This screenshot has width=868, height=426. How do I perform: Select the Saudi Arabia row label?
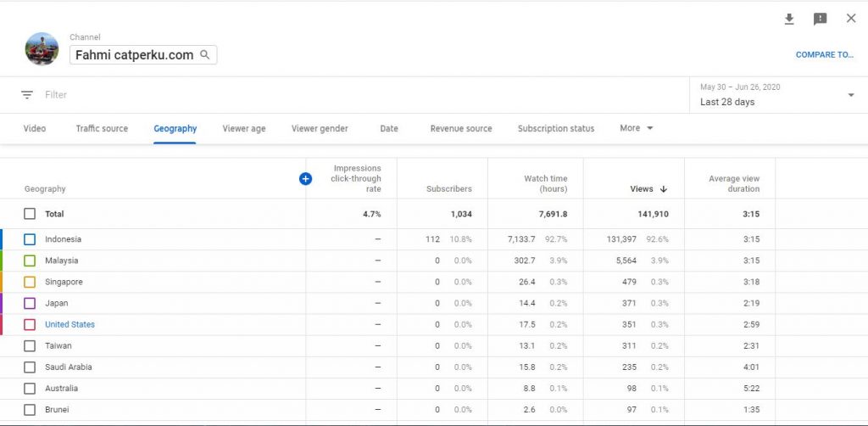point(69,367)
